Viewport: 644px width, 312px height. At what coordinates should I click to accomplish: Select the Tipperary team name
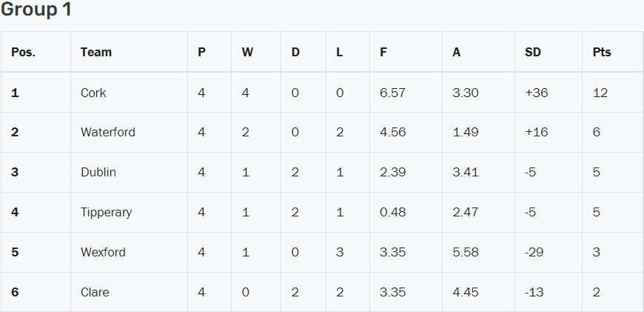click(106, 212)
